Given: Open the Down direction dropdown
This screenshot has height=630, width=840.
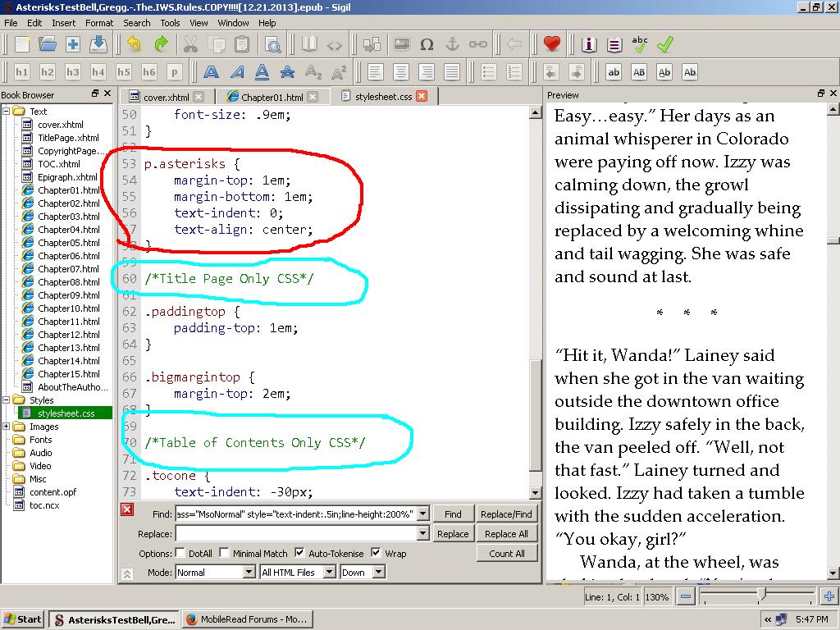Looking at the screenshot, I should [x=362, y=572].
